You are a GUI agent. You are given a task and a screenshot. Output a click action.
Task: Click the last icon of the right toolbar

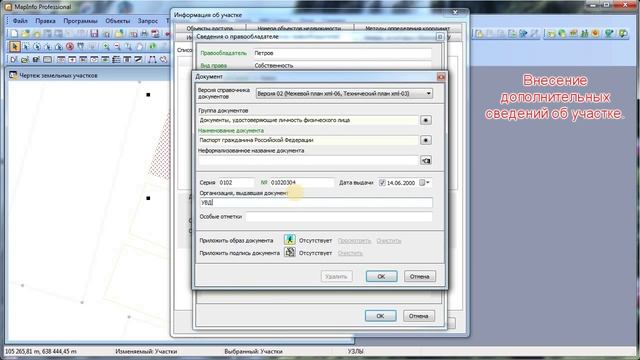(623, 34)
